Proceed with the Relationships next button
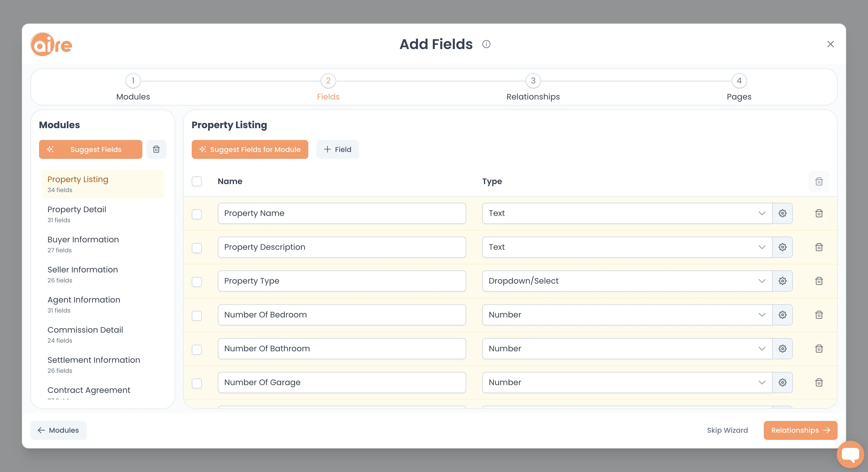 point(800,430)
